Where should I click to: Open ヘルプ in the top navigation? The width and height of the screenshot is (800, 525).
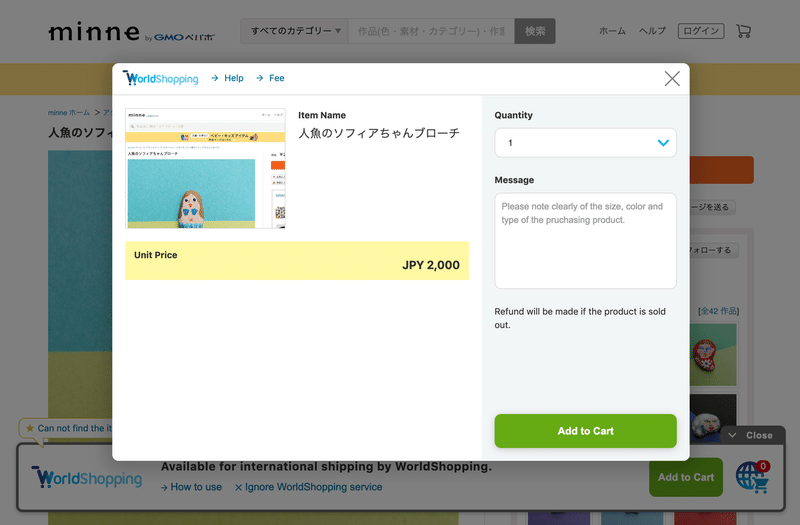[652, 31]
